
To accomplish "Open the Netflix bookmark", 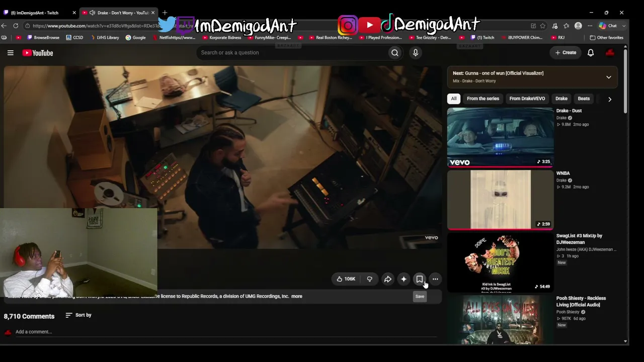I will point(174,38).
